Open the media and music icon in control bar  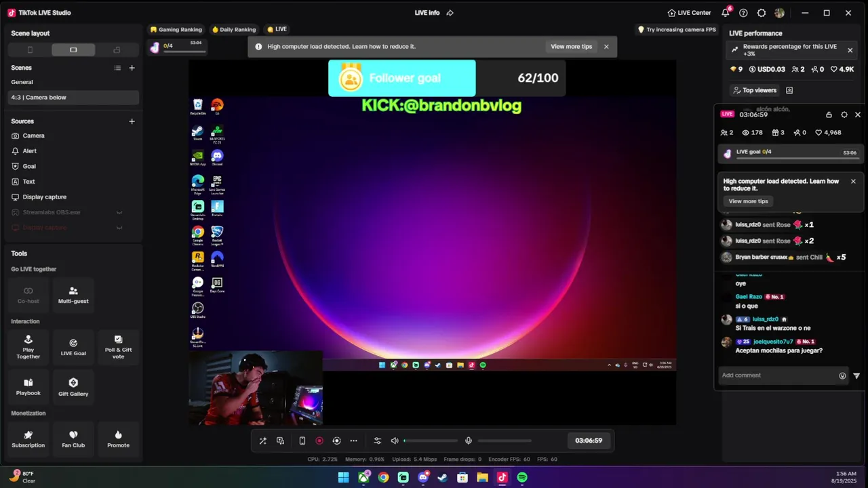coord(280,441)
